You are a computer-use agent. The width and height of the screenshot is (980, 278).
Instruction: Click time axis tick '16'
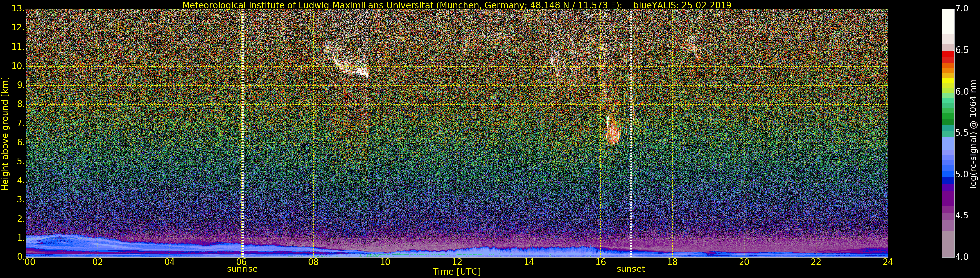(x=601, y=262)
